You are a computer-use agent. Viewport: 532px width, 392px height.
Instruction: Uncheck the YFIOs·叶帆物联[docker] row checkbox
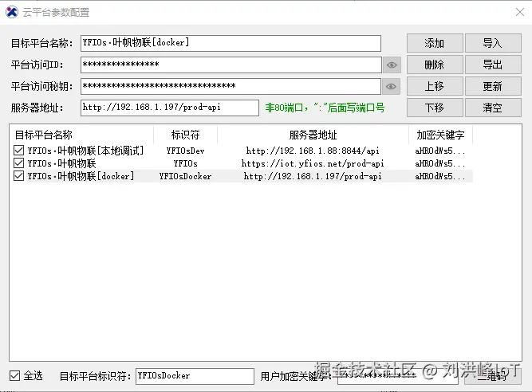[18, 176]
